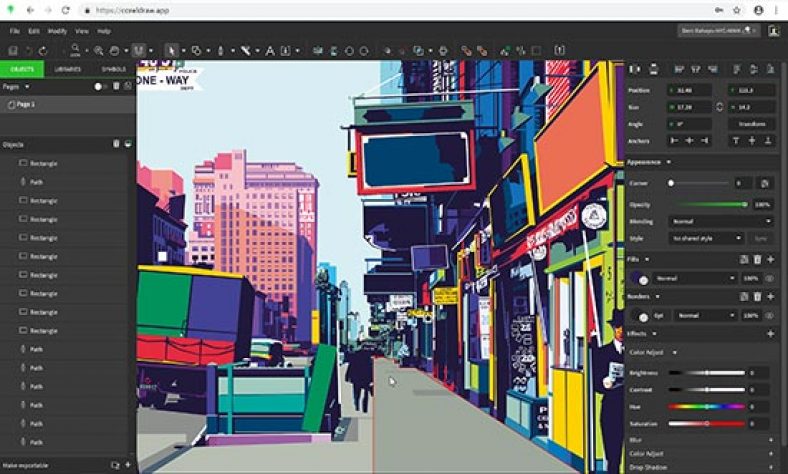This screenshot has height=474, width=788.
Task: Click the Save icon in the toolbar
Action: [13, 49]
